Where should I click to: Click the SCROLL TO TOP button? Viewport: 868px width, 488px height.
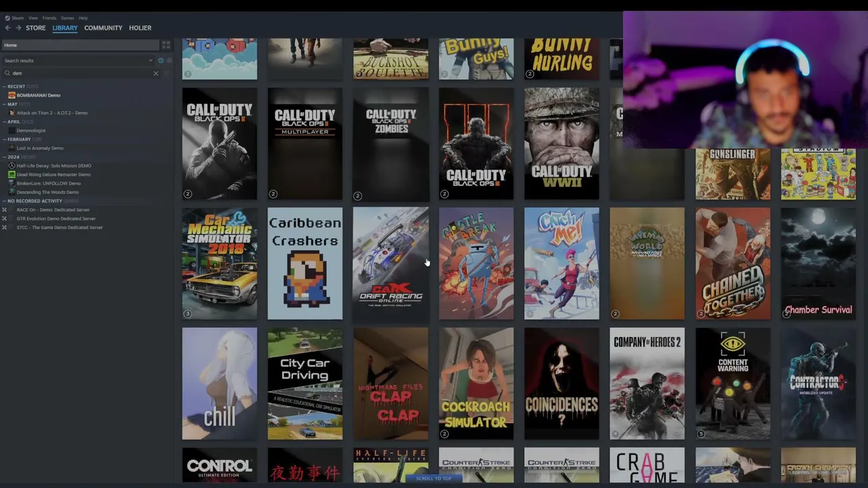pos(434,479)
